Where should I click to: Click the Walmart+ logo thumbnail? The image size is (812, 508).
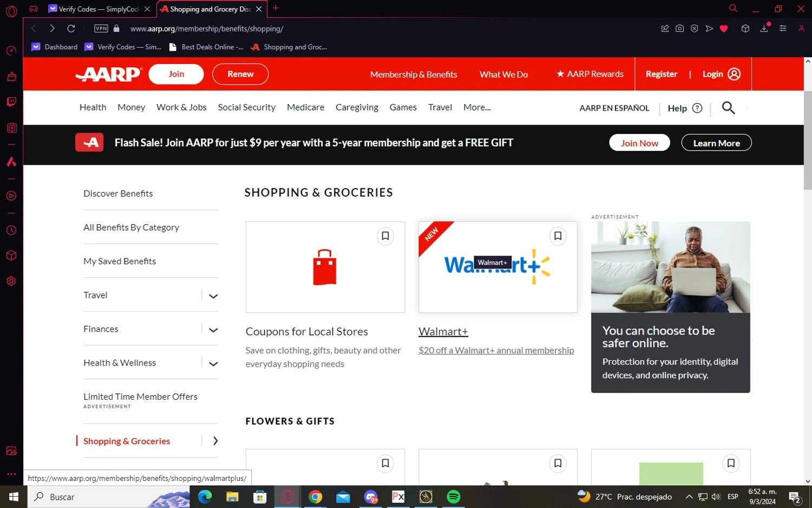coord(497,266)
